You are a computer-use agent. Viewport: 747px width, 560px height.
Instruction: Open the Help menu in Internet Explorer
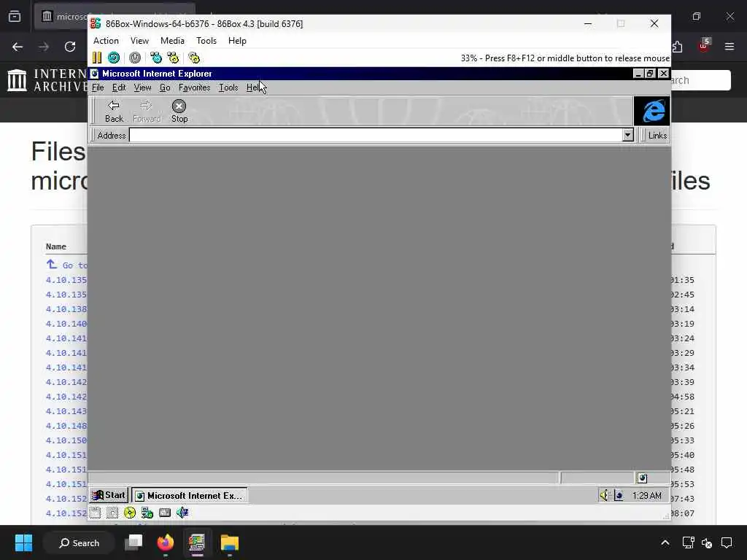253,87
